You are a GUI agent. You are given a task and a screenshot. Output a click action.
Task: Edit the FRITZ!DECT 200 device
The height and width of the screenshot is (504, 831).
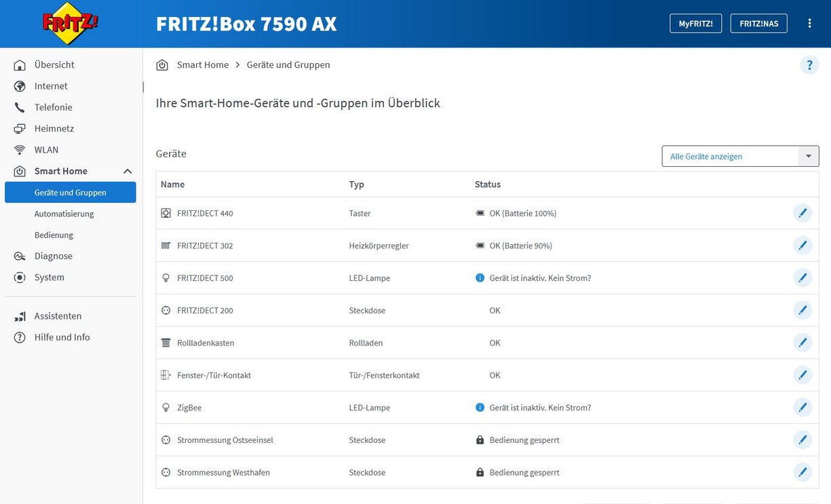coord(803,311)
